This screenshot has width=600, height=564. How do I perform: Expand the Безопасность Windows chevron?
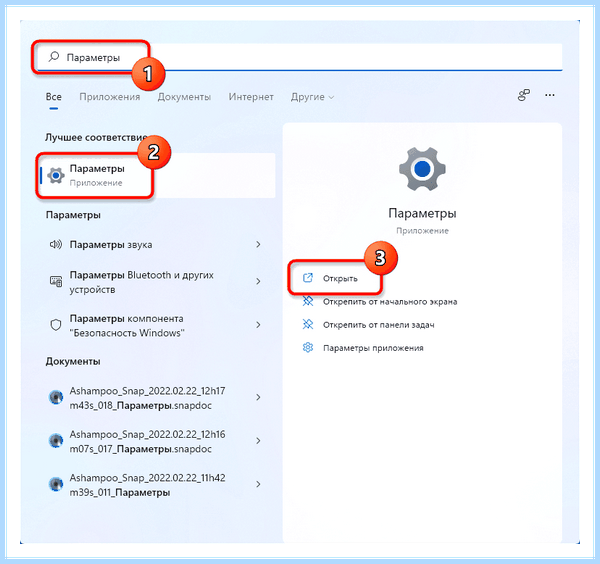click(x=258, y=325)
